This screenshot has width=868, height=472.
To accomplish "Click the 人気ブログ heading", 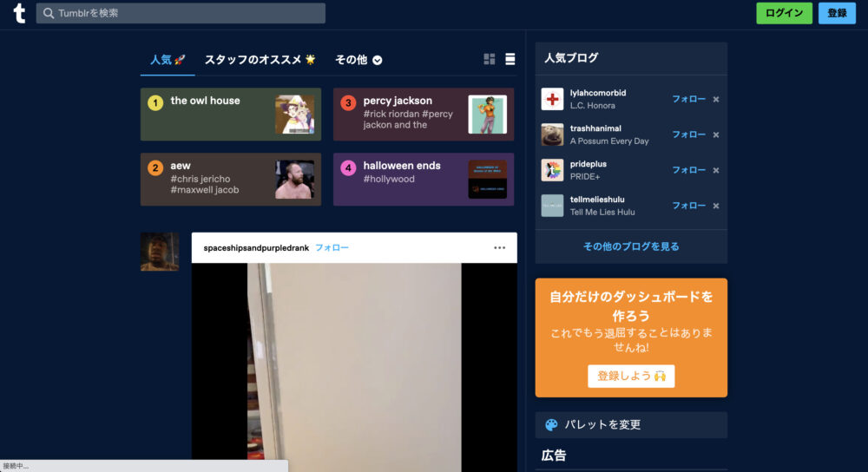I will click(571, 57).
